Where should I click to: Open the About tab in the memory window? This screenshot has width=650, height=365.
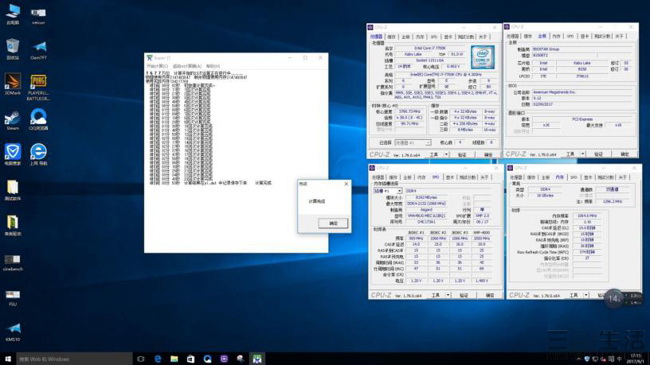coord(623,177)
